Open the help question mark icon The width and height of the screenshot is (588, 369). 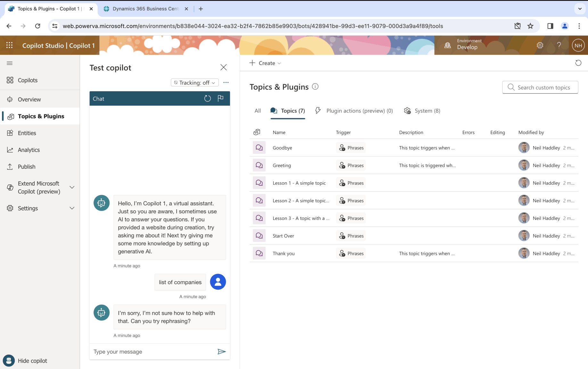(559, 45)
